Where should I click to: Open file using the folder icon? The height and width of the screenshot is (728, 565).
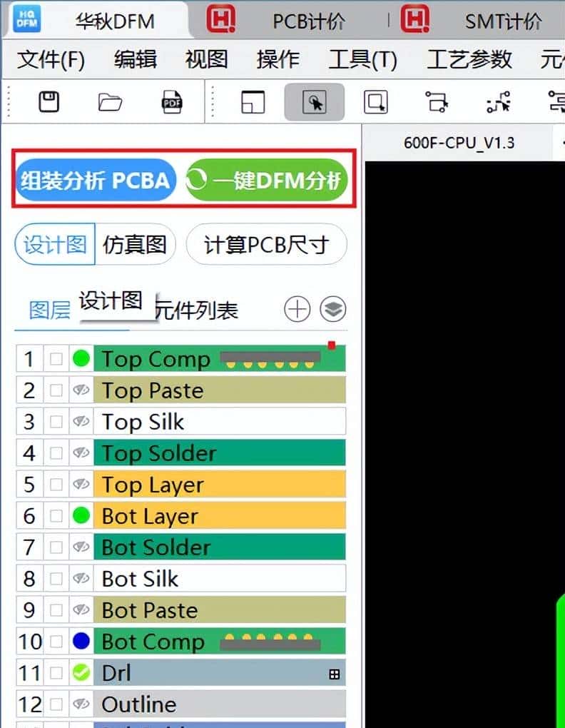[x=110, y=101]
